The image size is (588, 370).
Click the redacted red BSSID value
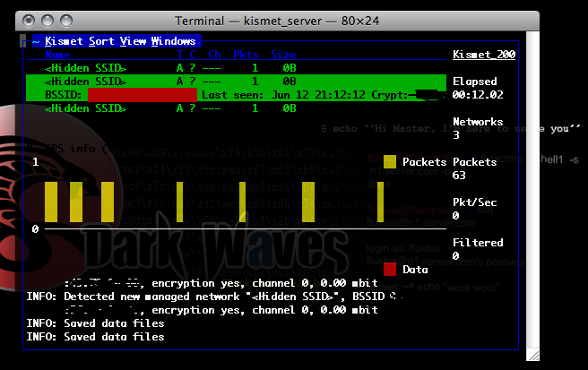[x=143, y=95]
